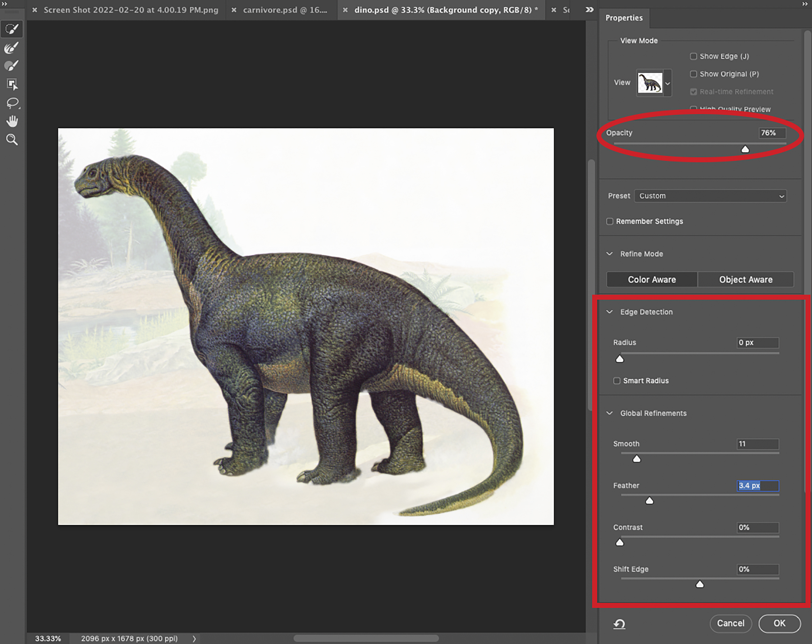Collapse the Edge Detection section

[x=609, y=312]
